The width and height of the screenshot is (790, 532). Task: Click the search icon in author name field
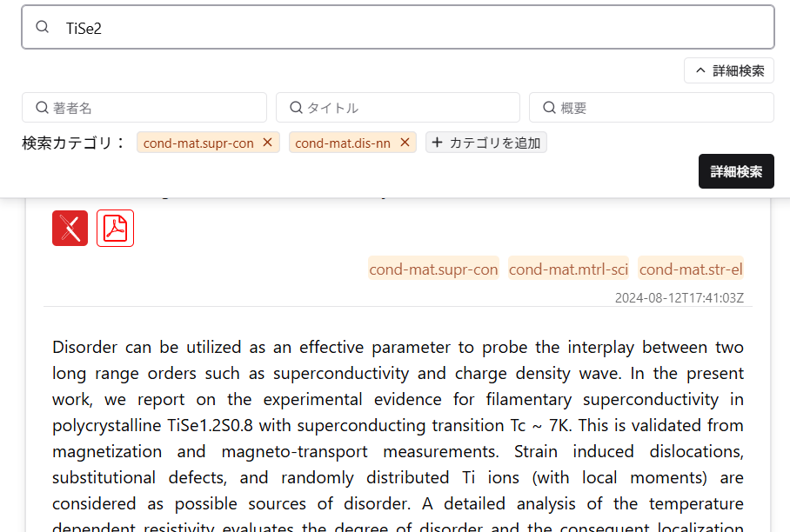coord(42,108)
